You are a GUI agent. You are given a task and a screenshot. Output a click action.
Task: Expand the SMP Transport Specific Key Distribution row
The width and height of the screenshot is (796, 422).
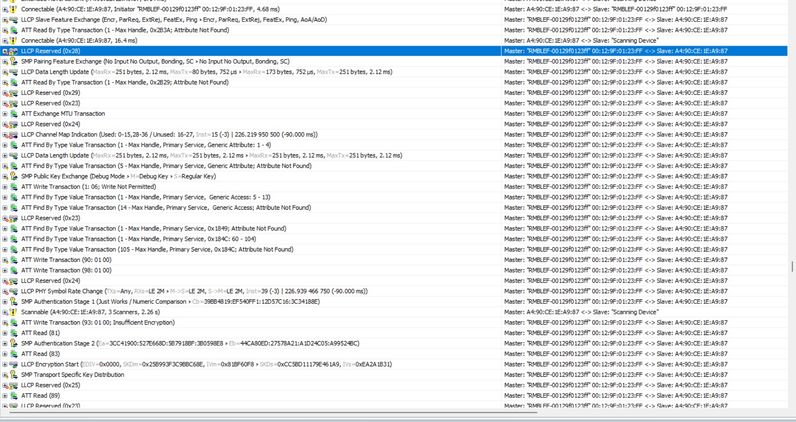[x=5, y=375]
